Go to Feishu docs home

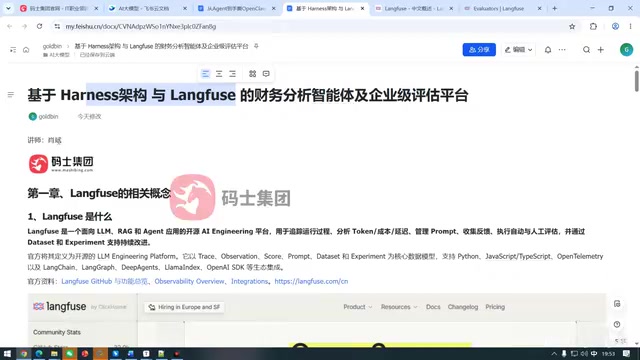coord(26,50)
